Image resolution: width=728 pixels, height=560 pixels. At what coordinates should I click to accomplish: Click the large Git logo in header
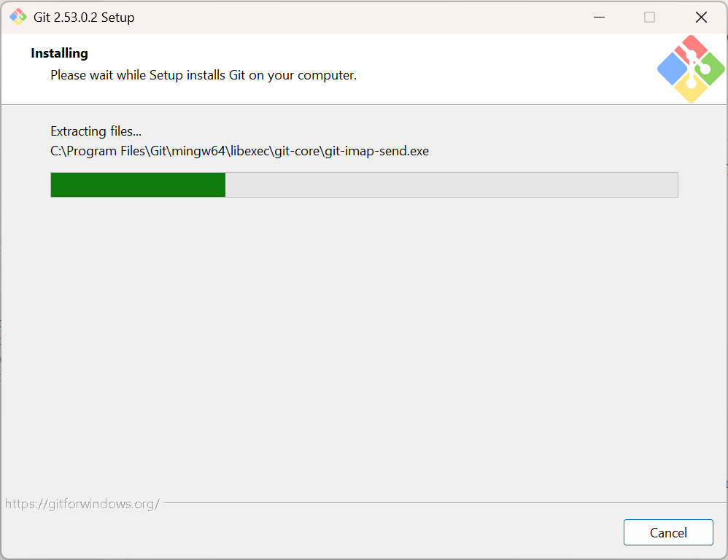pos(691,69)
